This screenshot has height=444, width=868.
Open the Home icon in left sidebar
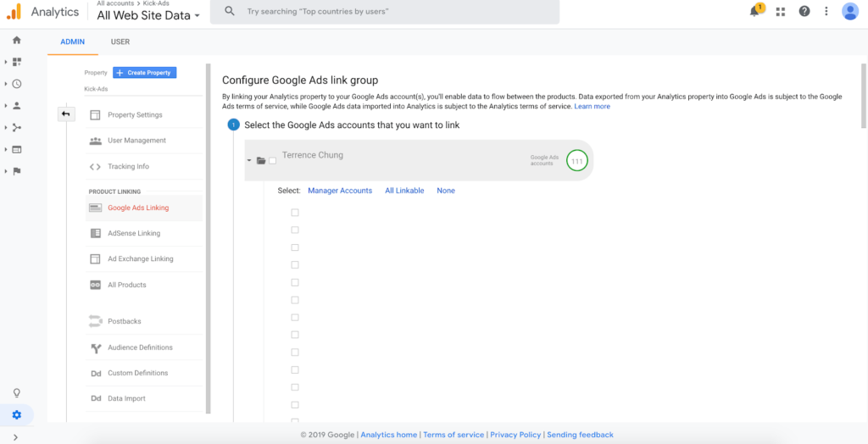coord(17,40)
